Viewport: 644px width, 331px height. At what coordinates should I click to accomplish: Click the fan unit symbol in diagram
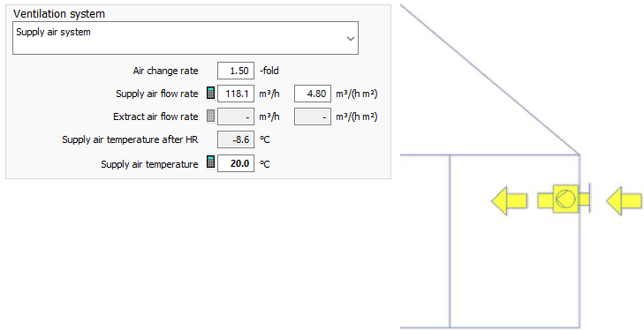point(565,199)
